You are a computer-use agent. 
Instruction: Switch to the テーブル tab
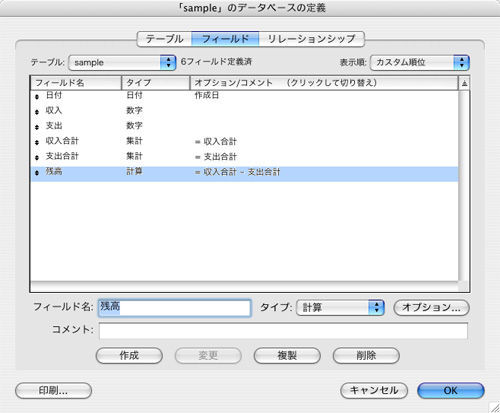[165, 39]
